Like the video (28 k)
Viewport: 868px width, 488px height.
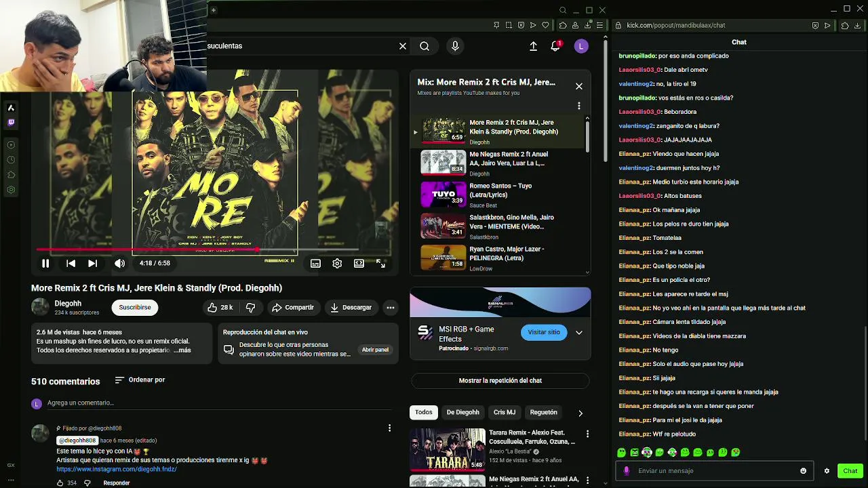point(220,307)
